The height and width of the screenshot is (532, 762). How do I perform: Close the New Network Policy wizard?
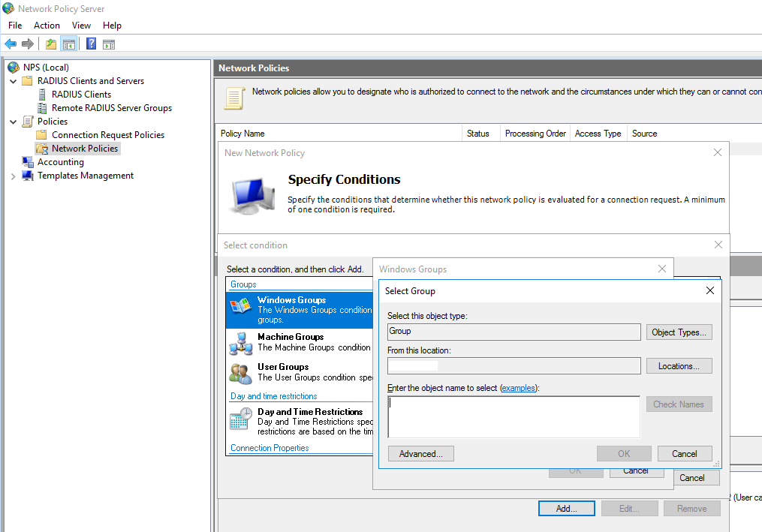pos(717,152)
